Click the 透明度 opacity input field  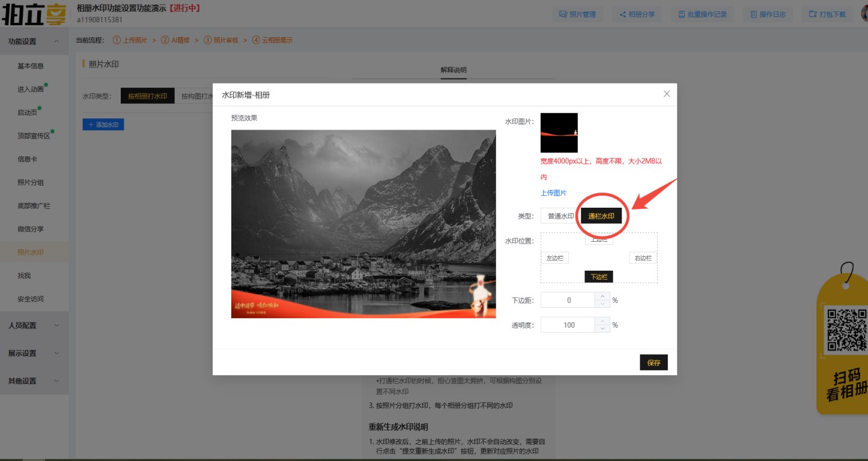pyautogui.click(x=568, y=325)
